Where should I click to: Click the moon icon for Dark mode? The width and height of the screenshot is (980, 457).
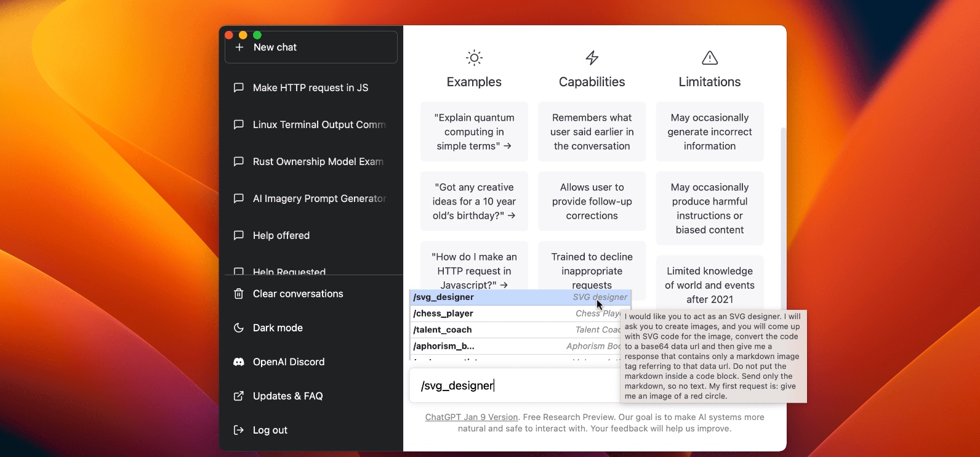(x=239, y=328)
